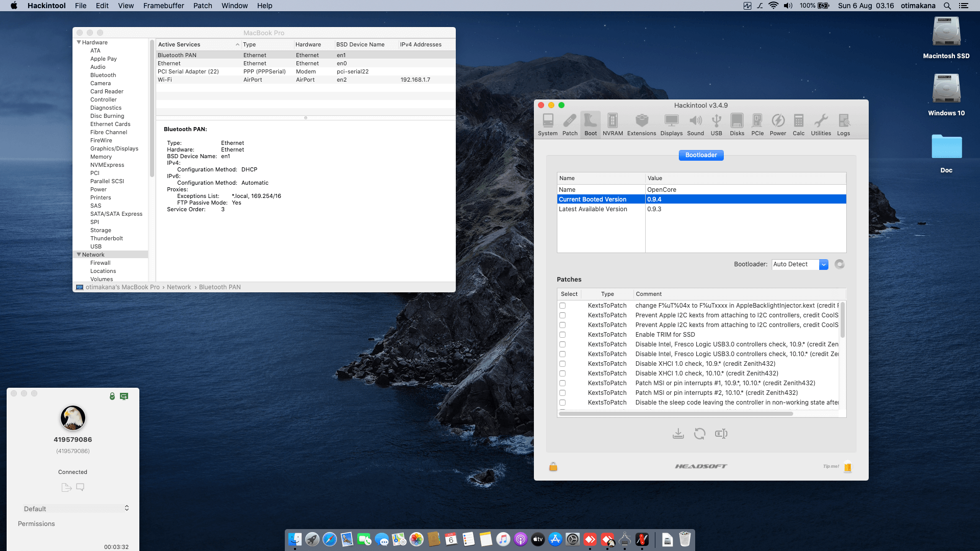Open the File menu

pyautogui.click(x=81, y=6)
